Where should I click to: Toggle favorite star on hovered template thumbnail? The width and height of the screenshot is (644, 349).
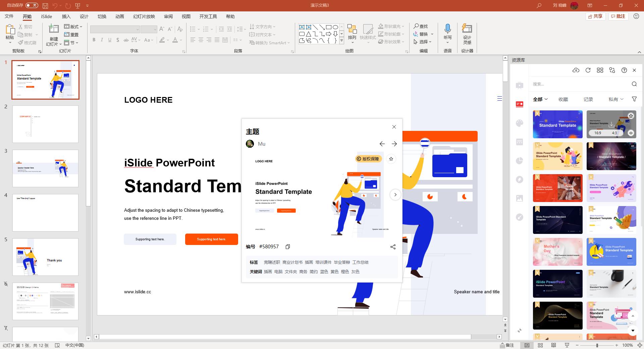click(x=631, y=116)
